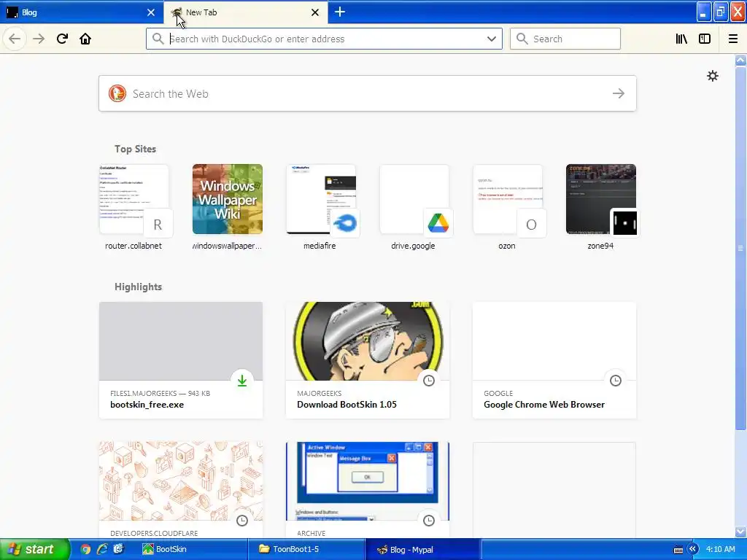Open the zone94 top site tile
The height and width of the screenshot is (560, 747).
point(601,207)
